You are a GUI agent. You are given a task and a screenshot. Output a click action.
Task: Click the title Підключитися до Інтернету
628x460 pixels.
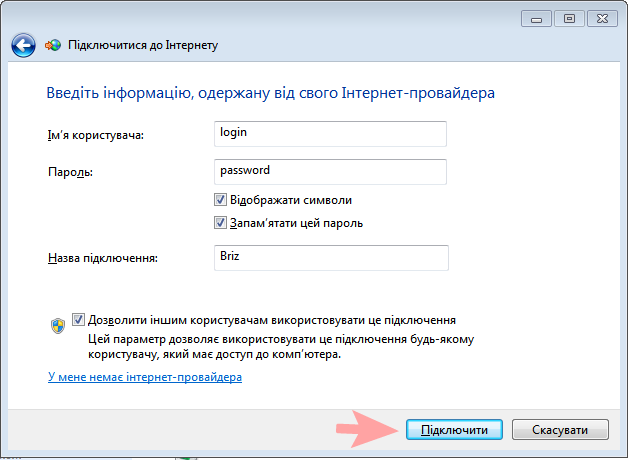click(143, 45)
